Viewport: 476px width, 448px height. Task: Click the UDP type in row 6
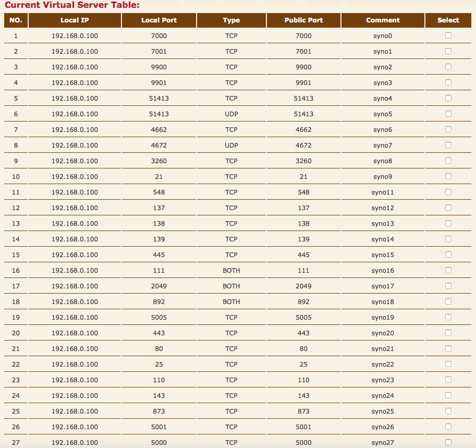pyautogui.click(x=231, y=114)
